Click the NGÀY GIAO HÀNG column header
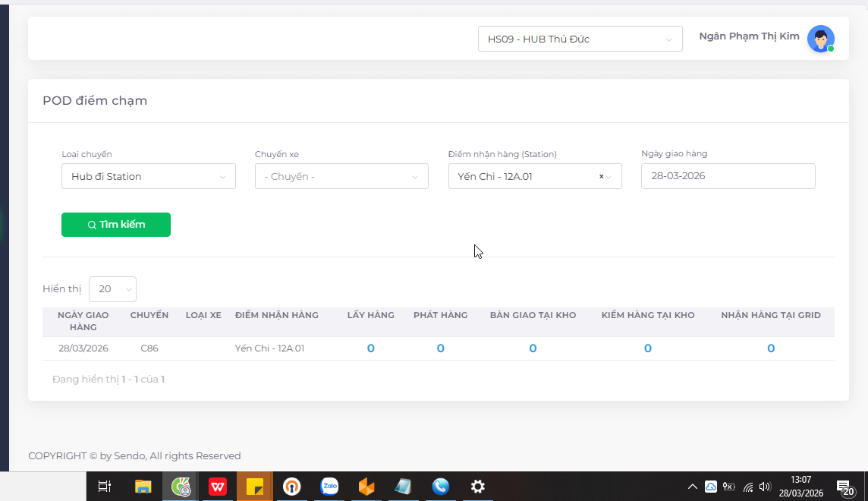This screenshot has height=501, width=868. (83, 321)
